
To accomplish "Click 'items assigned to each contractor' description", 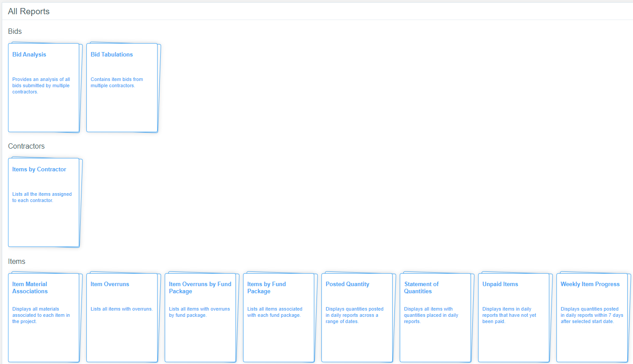I will (42, 198).
